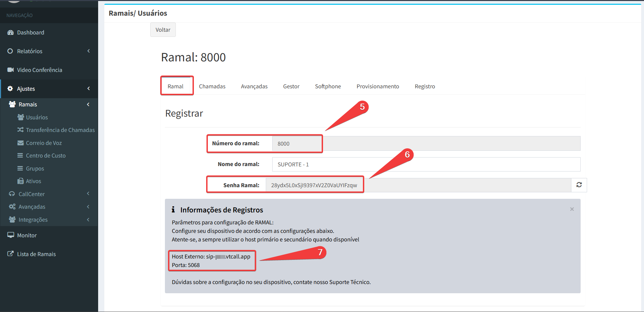
Task: Click the regenerate password refresh icon
Action: click(579, 185)
